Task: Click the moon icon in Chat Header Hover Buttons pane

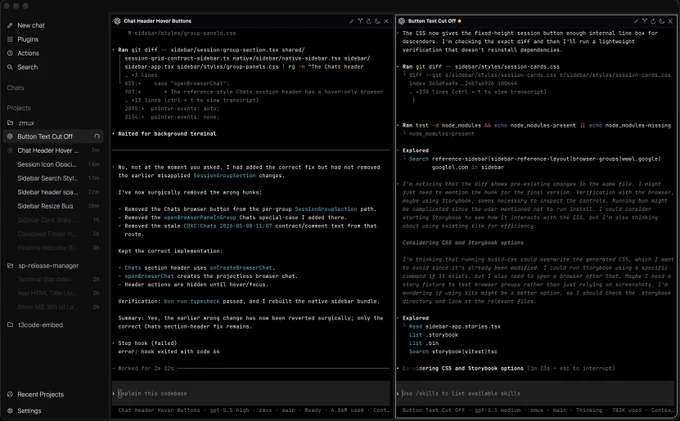Action: (377, 21)
